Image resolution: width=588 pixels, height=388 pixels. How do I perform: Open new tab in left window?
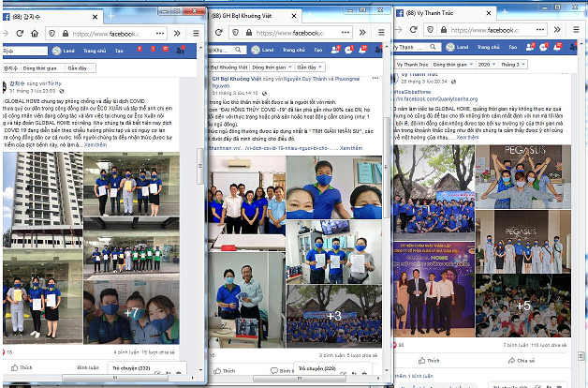click(110, 16)
